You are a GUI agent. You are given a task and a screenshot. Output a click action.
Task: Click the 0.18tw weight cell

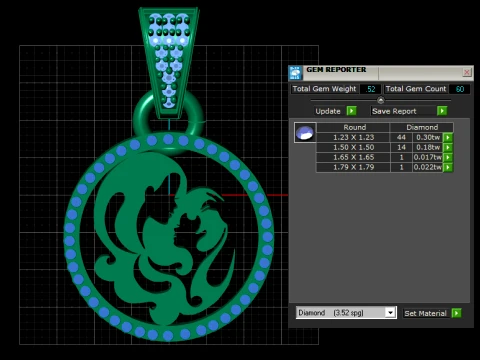click(x=428, y=147)
